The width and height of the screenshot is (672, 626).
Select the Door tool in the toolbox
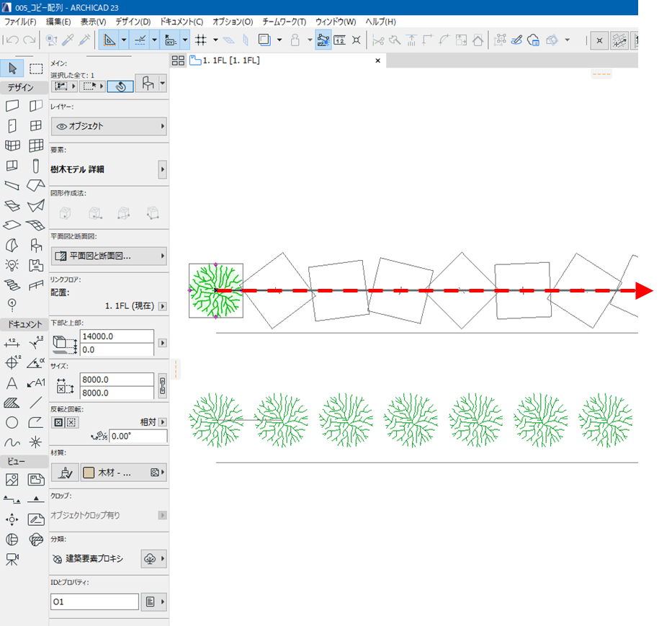(12, 125)
